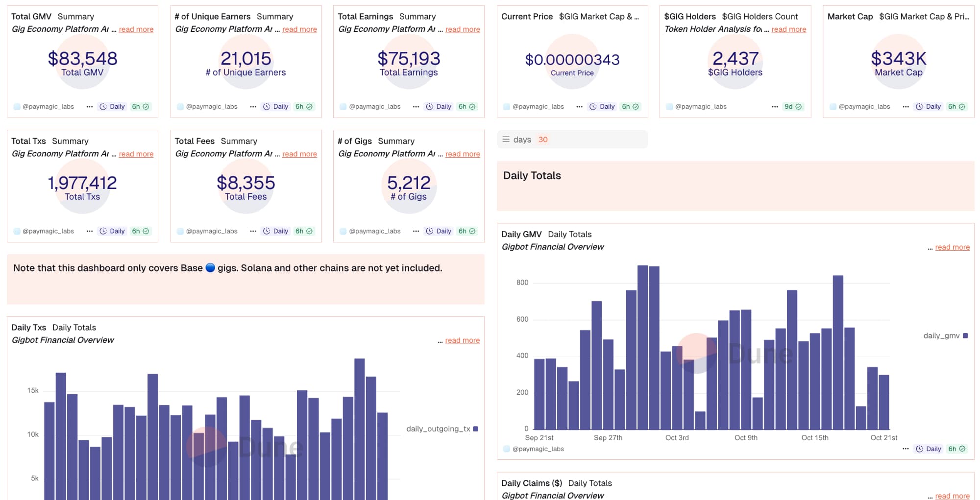Click the Daily schedule badge on Total Earnings card

coord(439,107)
